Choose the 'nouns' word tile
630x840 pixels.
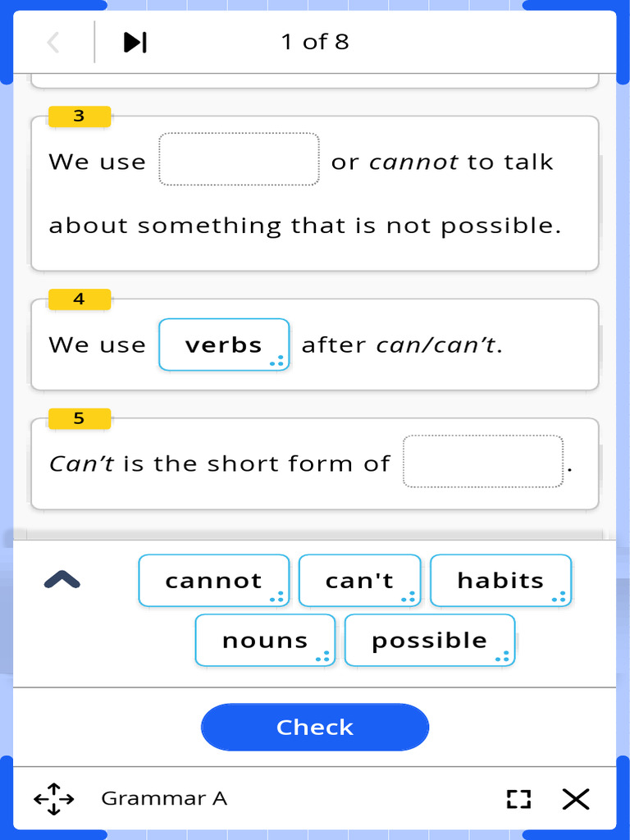click(265, 640)
